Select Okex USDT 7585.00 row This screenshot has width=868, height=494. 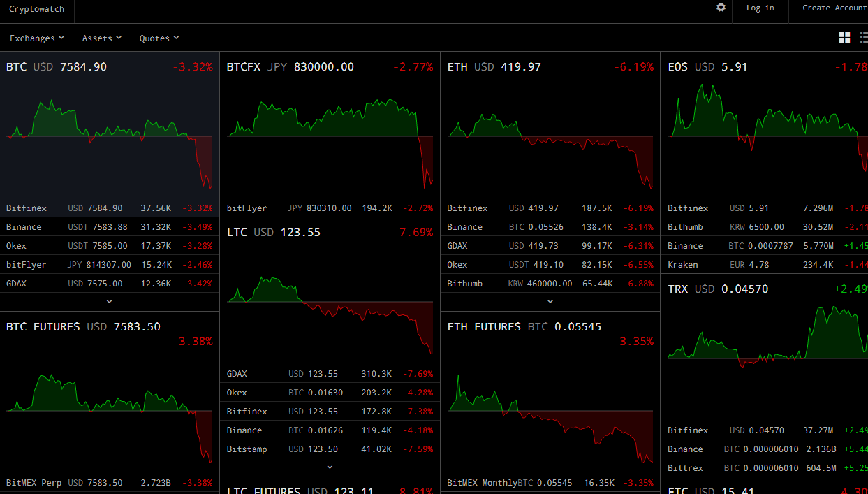click(x=109, y=246)
